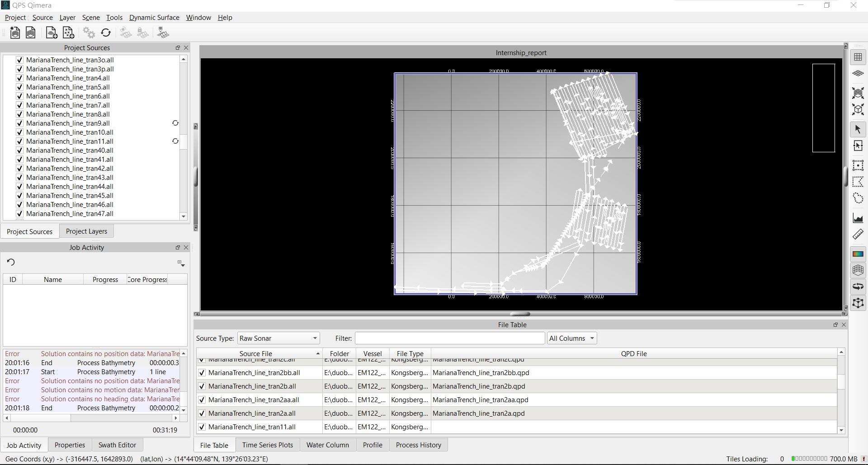
Task: Click Project Sources list down arrow
Action: point(184,216)
